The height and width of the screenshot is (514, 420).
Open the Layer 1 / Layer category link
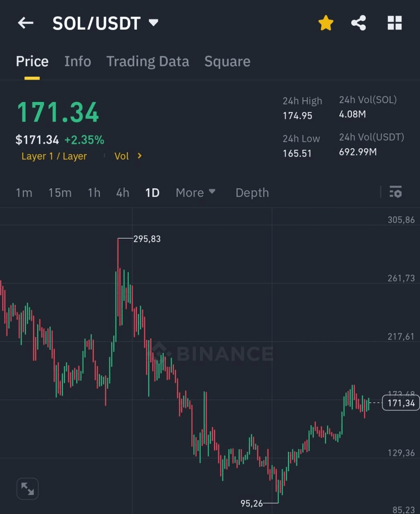(54, 156)
